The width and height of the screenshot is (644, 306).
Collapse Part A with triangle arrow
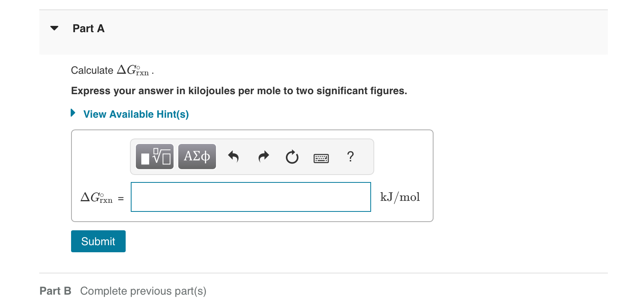(55, 28)
